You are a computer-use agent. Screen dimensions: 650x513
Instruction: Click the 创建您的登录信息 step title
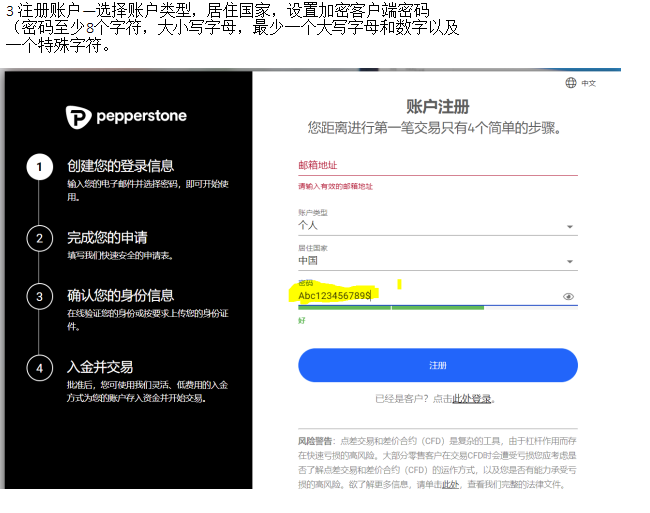pyautogui.click(x=121, y=166)
